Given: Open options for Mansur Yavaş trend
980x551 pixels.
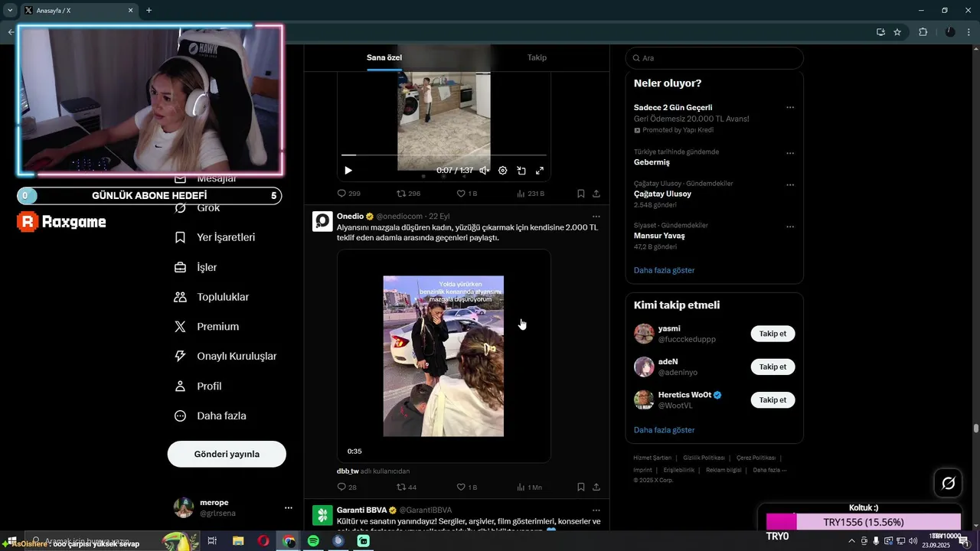Looking at the screenshot, I should point(790,227).
